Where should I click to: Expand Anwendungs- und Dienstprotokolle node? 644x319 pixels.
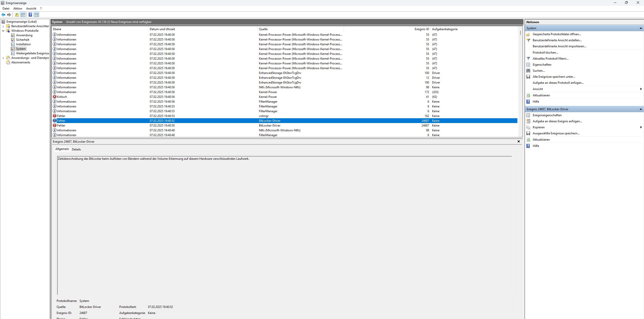point(3,58)
